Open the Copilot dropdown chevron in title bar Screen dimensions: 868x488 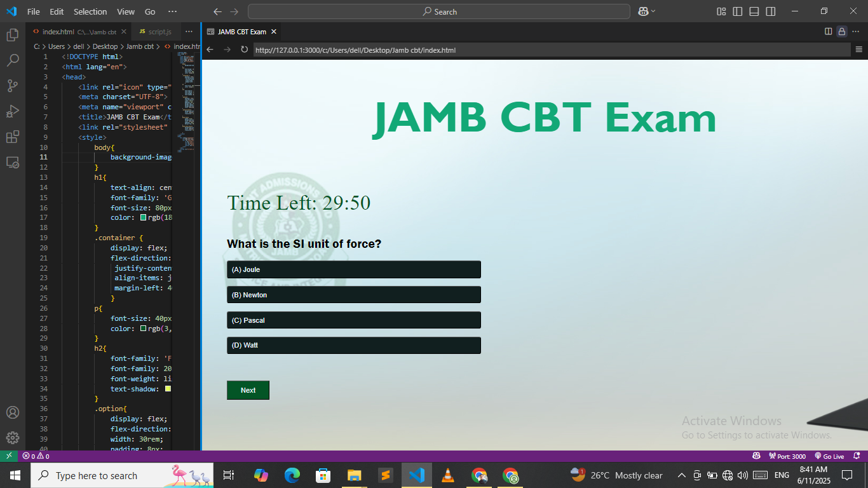click(x=653, y=11)
